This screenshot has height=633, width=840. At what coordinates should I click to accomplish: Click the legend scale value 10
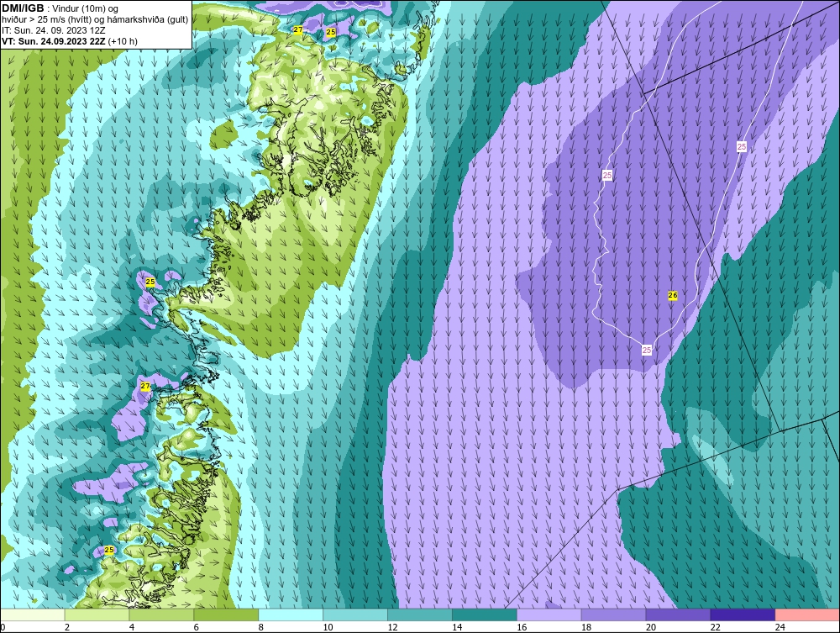328,627
